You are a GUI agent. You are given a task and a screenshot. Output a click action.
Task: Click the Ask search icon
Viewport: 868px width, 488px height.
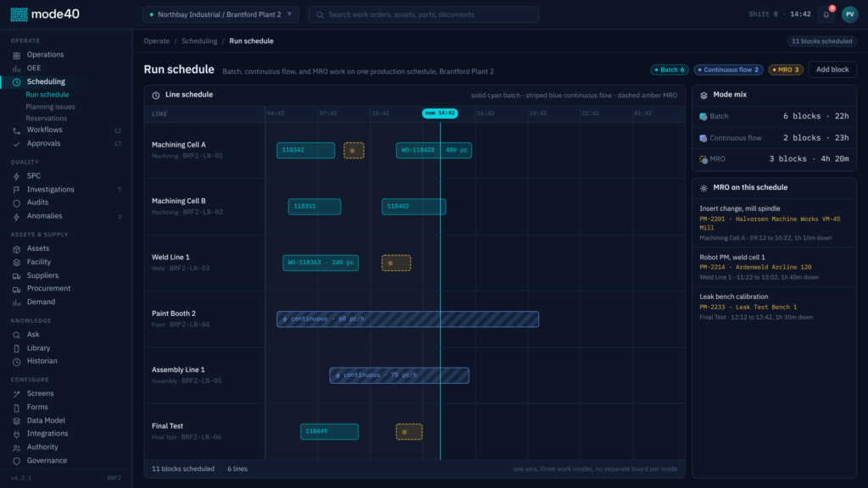coord(17,335)
